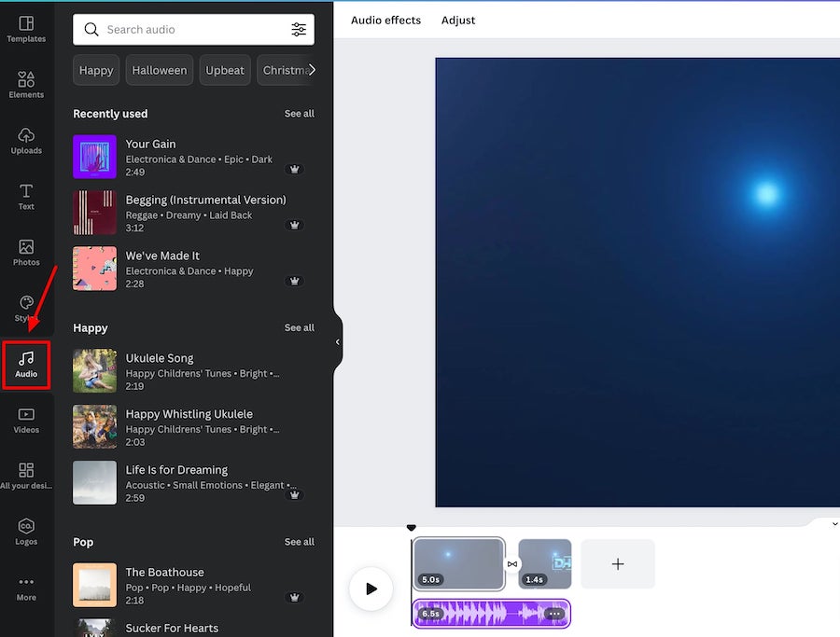Click the audio search filter icon
Image resolution: width=840 pixels, height=637 pixels.
coord(299,30)
